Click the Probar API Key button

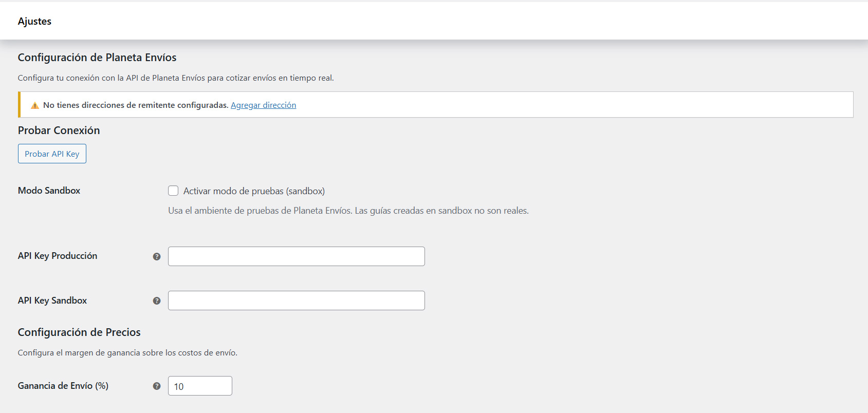click(52, 154)
